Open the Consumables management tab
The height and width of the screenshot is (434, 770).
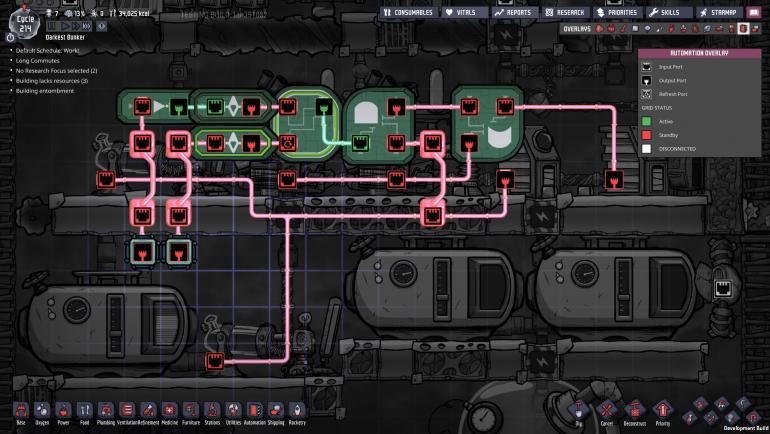coord(409,12)
